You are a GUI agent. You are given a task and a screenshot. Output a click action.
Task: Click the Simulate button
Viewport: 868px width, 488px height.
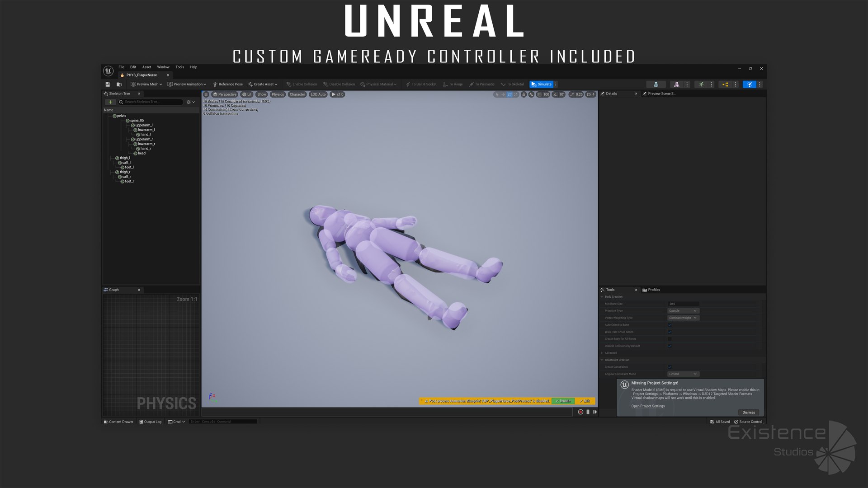[x=541, y=84]
